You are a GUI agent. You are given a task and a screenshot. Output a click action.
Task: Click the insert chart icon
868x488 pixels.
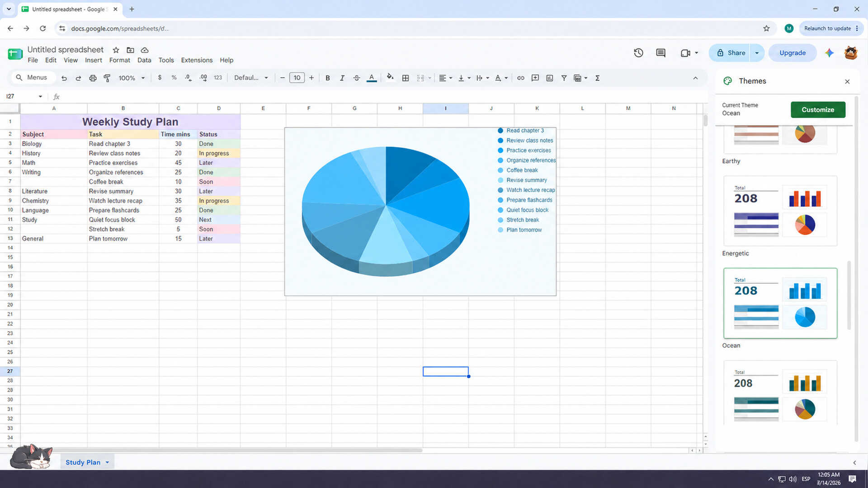(550, 78)
